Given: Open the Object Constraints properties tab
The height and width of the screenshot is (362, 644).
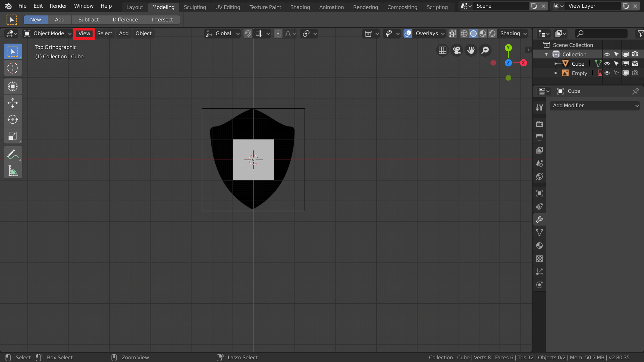Looking at the screenshot, I should (539, 206).
